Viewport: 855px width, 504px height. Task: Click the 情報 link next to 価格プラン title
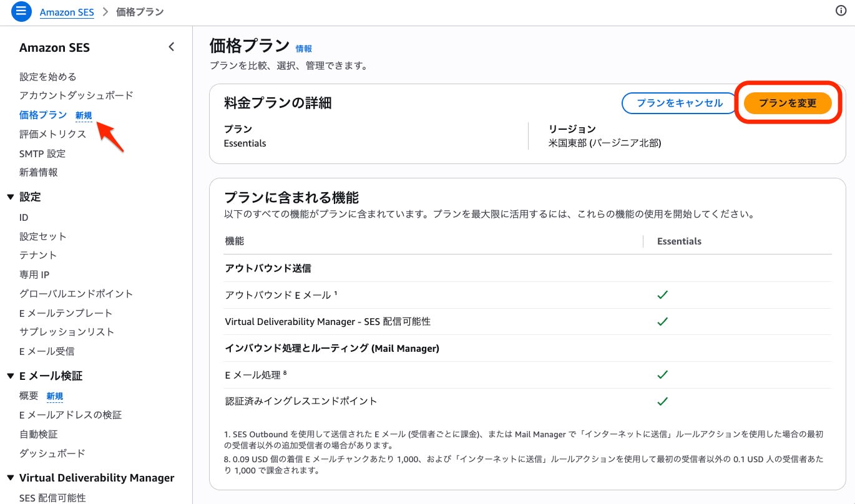point(304,49)
